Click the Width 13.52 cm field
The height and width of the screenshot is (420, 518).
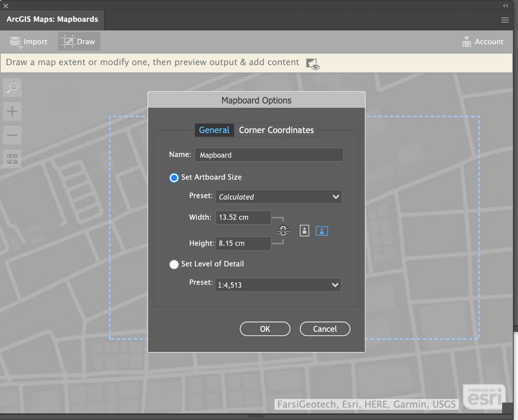click(243, 217)
